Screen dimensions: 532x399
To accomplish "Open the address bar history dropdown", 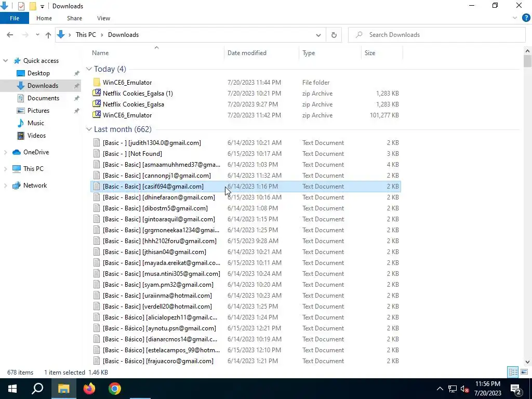I will (318, 35).
